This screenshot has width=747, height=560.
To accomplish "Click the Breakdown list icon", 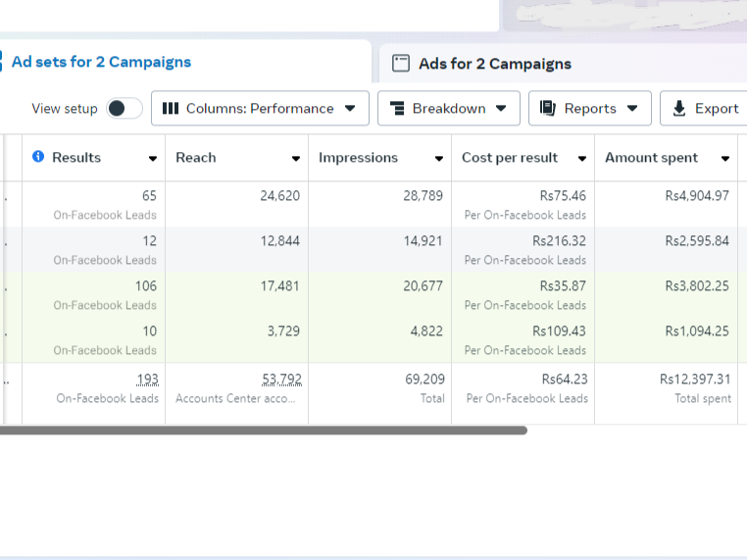I will [397, 109].
